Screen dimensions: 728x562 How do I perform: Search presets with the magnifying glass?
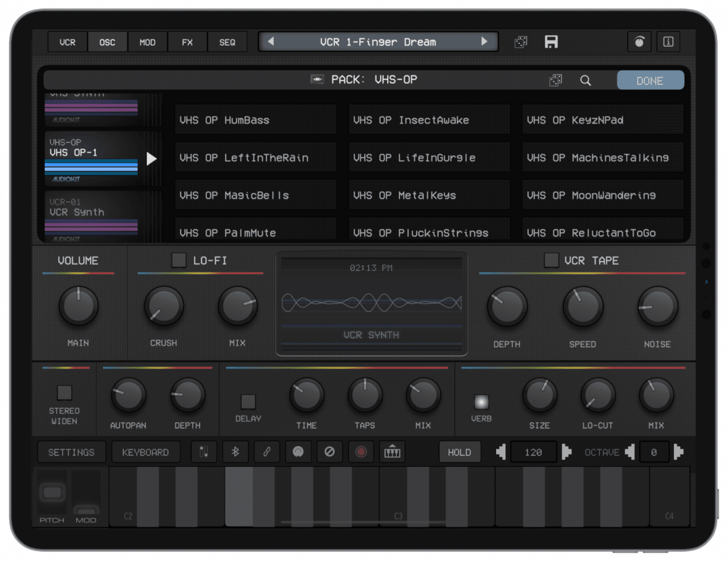coord(585,80)
